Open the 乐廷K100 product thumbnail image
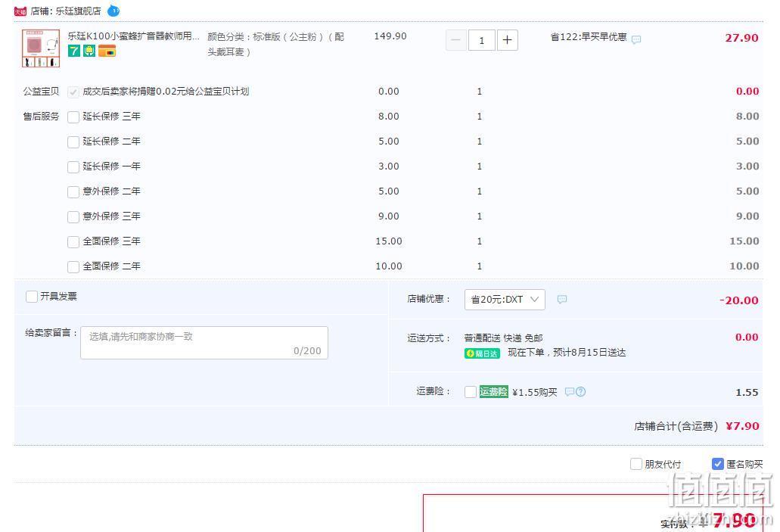780x532 pixels. 41,48
